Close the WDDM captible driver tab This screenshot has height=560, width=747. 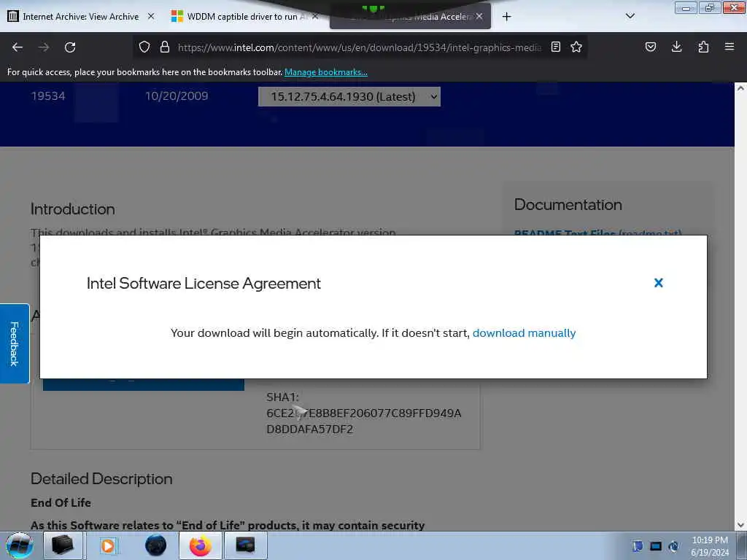pos(315,16)
